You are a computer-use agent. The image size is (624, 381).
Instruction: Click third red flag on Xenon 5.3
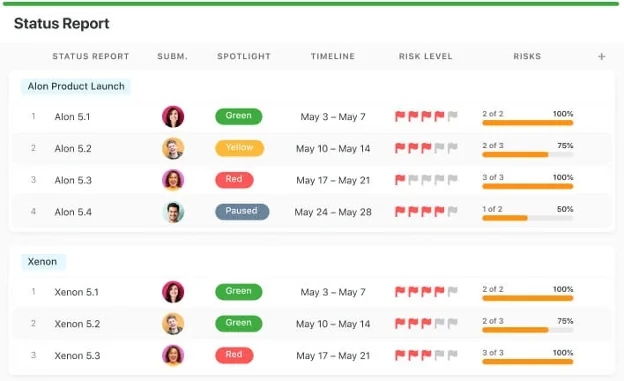coord(426,355)
